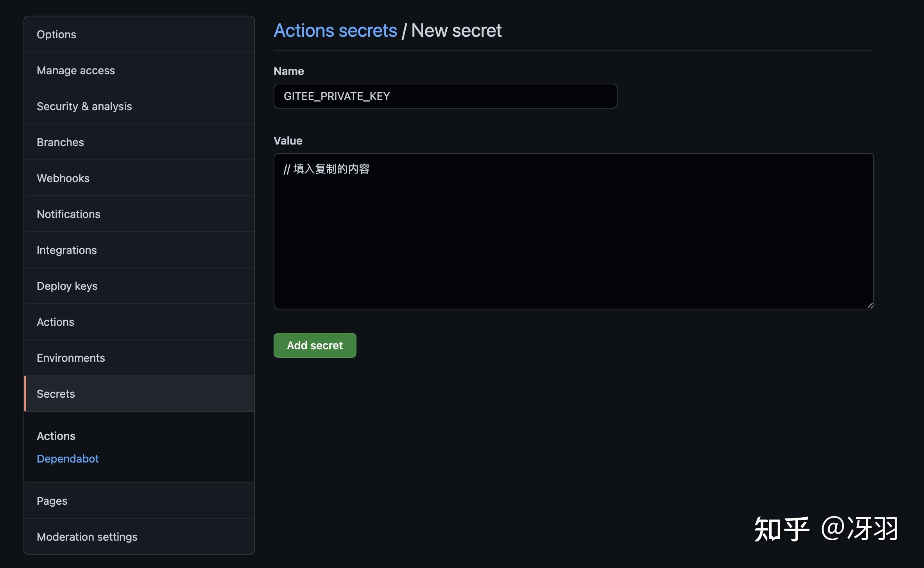Open the Options settings page
924x568 pixels.
[56, 34]
